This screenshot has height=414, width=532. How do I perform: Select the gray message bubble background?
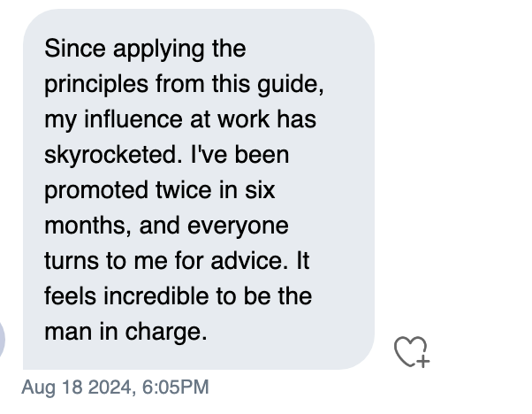pos(199,189)
